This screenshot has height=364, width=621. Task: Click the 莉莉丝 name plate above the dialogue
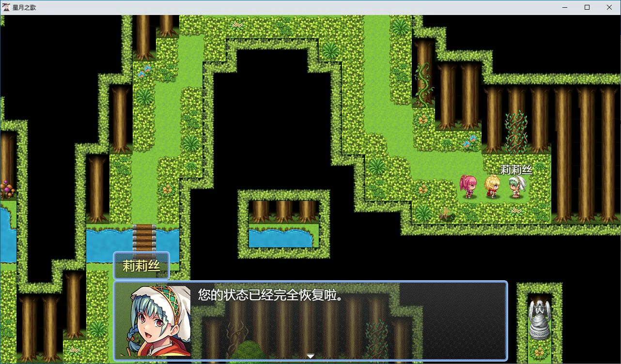pos(141,265)
